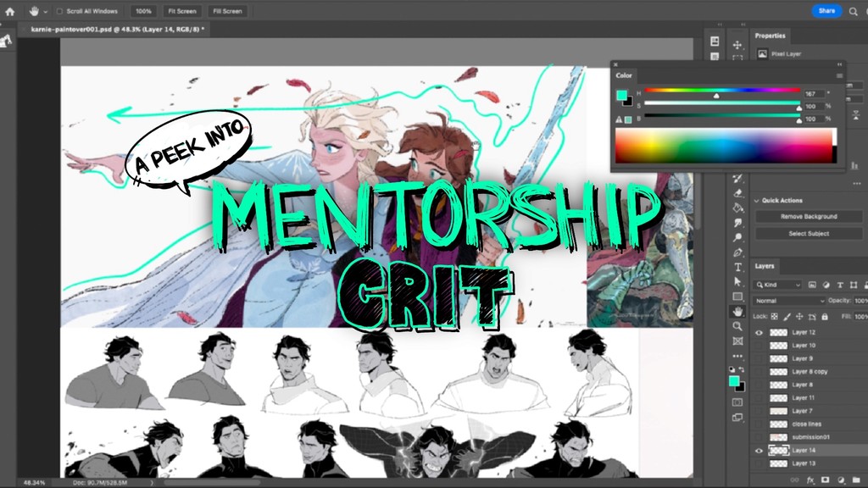The height and width of the screenshot is (488, 868).
Task: Change screen mode icon
Action: pos(737,418)
